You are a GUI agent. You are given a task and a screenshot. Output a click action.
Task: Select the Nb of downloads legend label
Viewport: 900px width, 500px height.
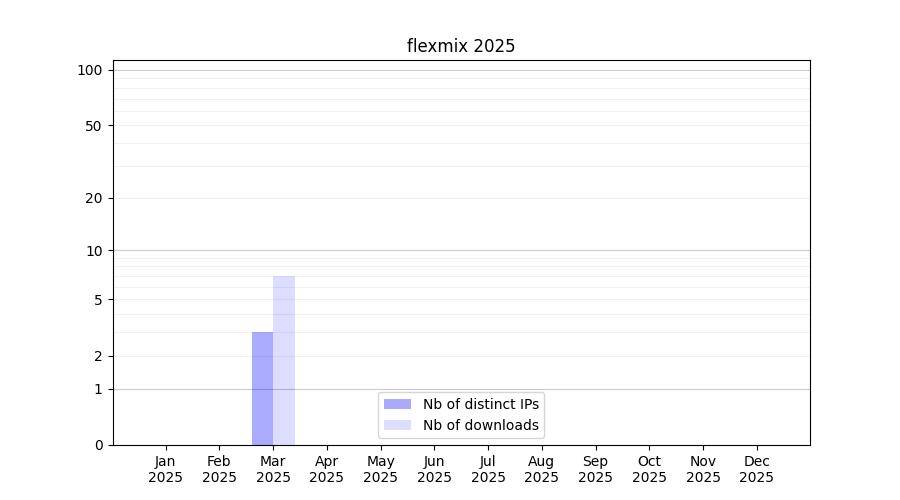pyautogui.click(x=480, y=425)
